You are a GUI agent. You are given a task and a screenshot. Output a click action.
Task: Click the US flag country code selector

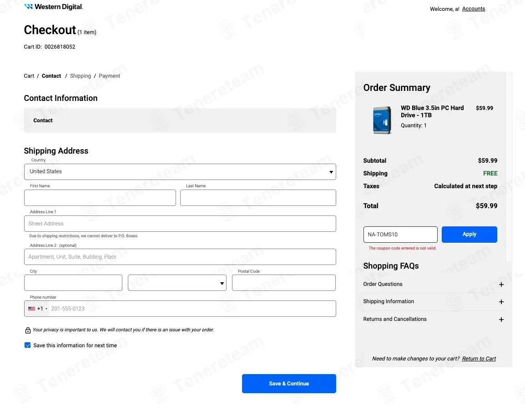click(x=37, y=309)
